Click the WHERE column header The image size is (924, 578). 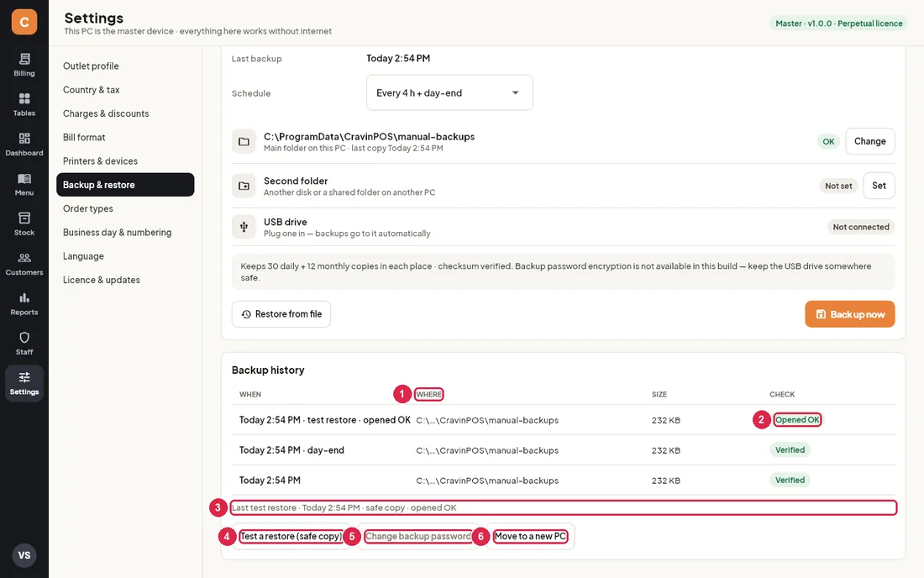(x=428, y=394)
